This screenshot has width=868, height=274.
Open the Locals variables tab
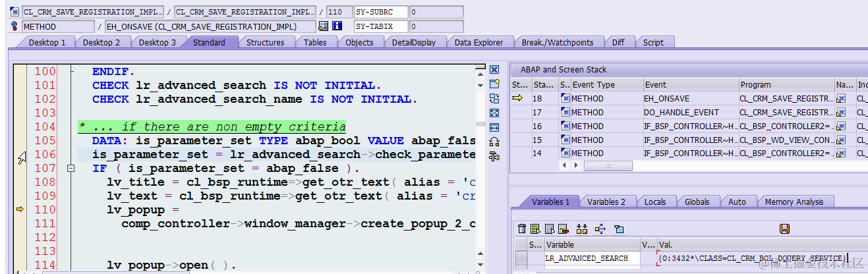click(655, 202)
